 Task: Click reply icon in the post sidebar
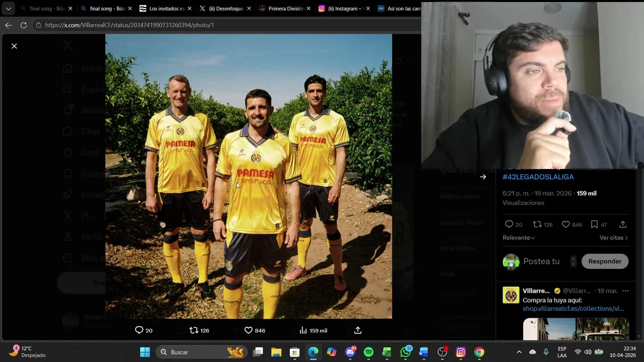coord(509,224)
